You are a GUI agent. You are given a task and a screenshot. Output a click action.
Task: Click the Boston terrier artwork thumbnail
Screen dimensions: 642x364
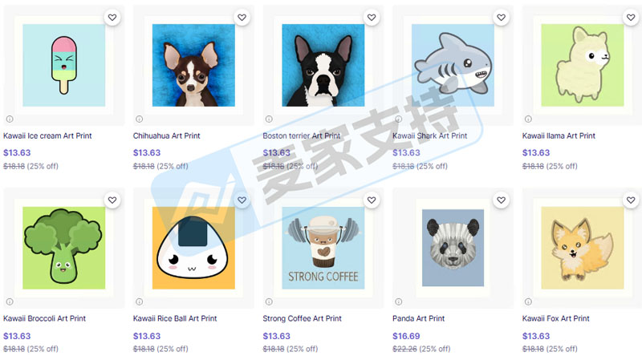pyautogui.click(x=323, y=66)
